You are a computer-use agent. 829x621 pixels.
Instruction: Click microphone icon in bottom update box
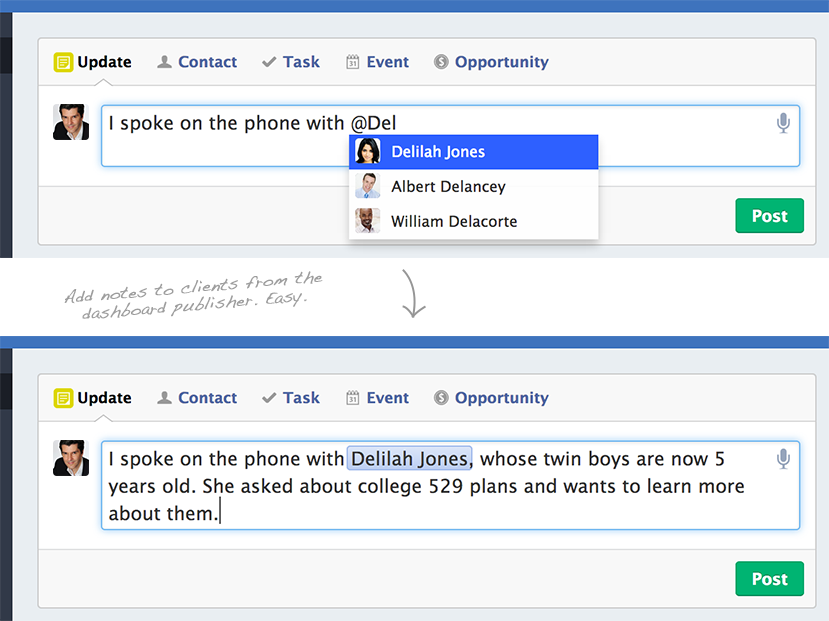pyautogui.click(x=783, y=459)
